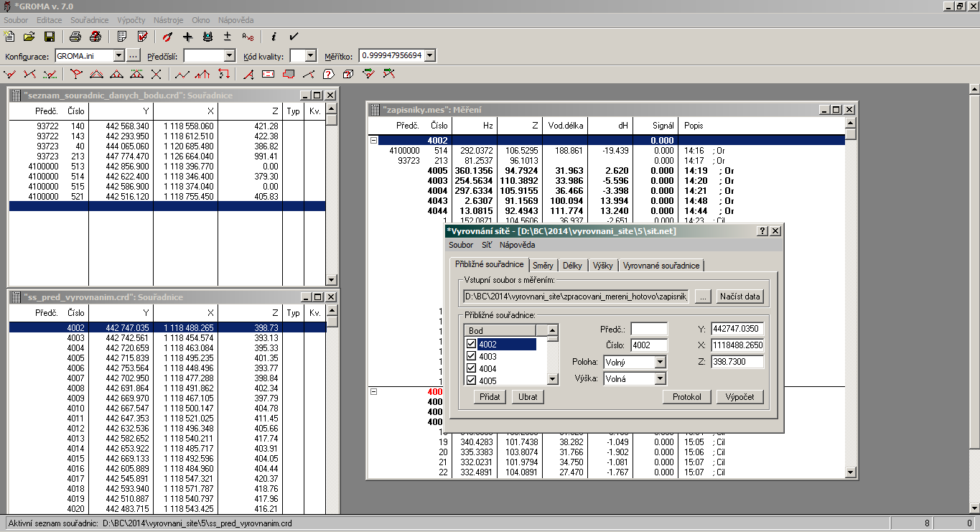The image size is (980, 532).
Task: Click the 3D box icon in computation toolbar
Action: [x=349, y=74]
